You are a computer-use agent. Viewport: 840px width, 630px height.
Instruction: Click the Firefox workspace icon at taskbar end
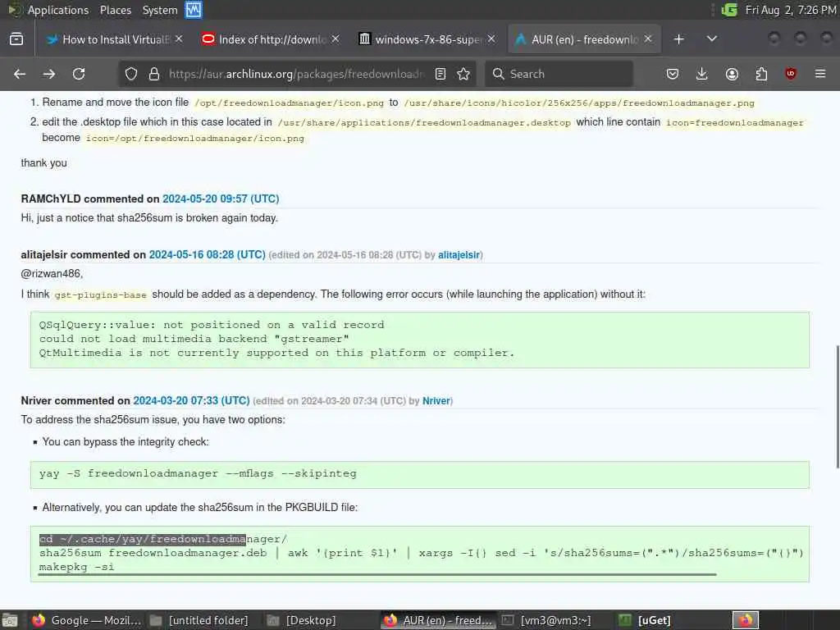(x=745, y=620)
